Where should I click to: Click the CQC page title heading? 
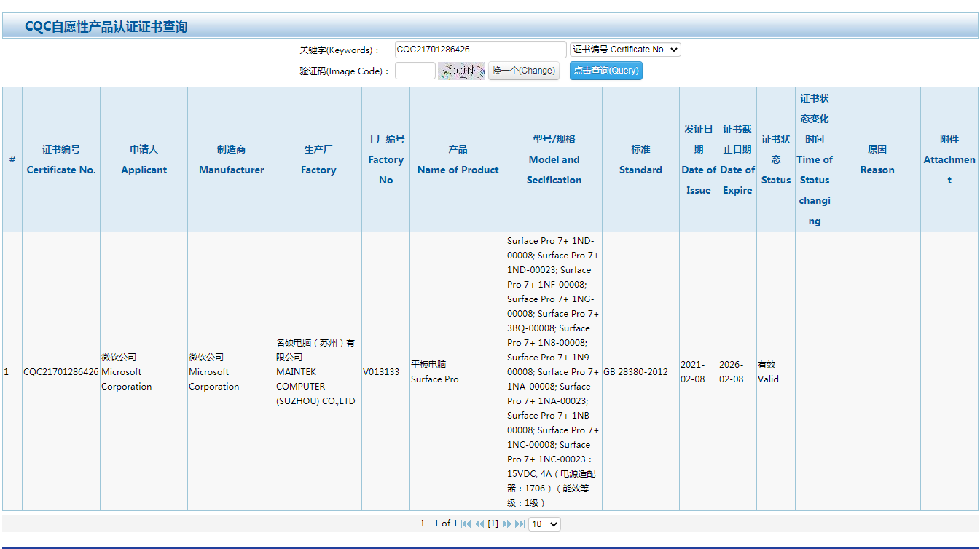coord(106,27)
